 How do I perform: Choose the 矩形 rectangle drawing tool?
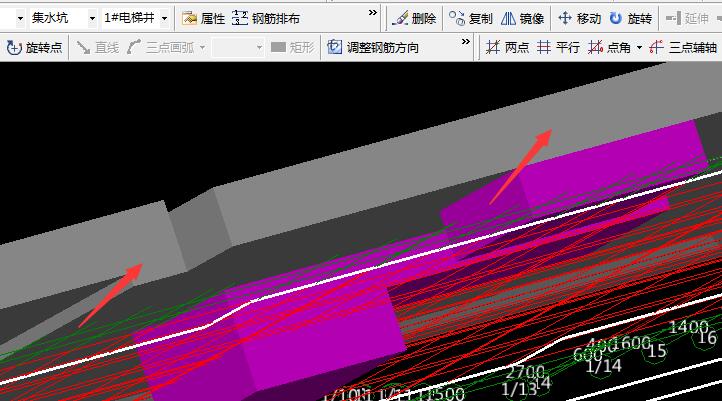click(292, 47)
